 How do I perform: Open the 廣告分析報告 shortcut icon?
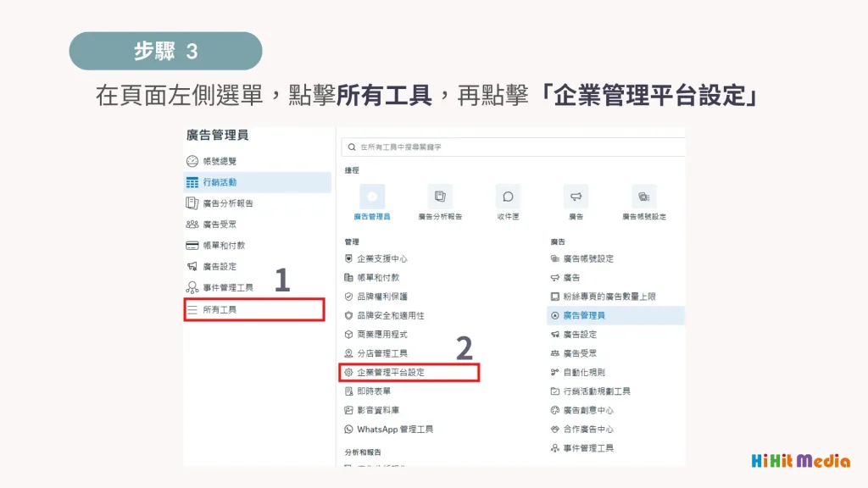440,197
